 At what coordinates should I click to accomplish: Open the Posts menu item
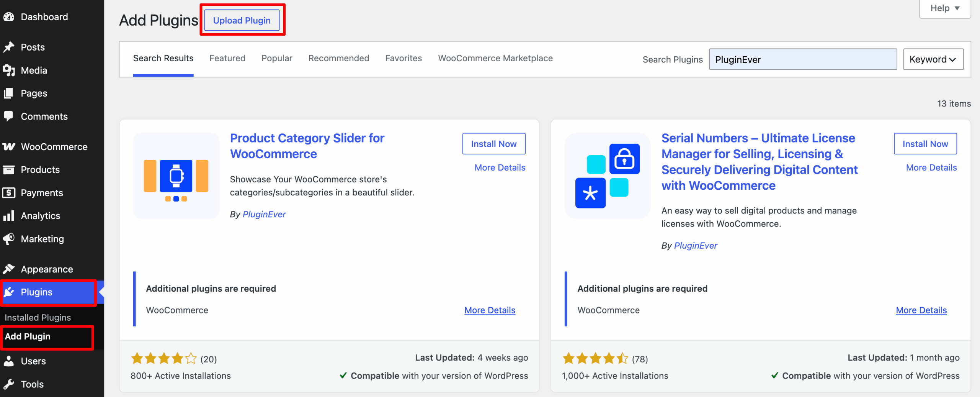pos(52,47)
